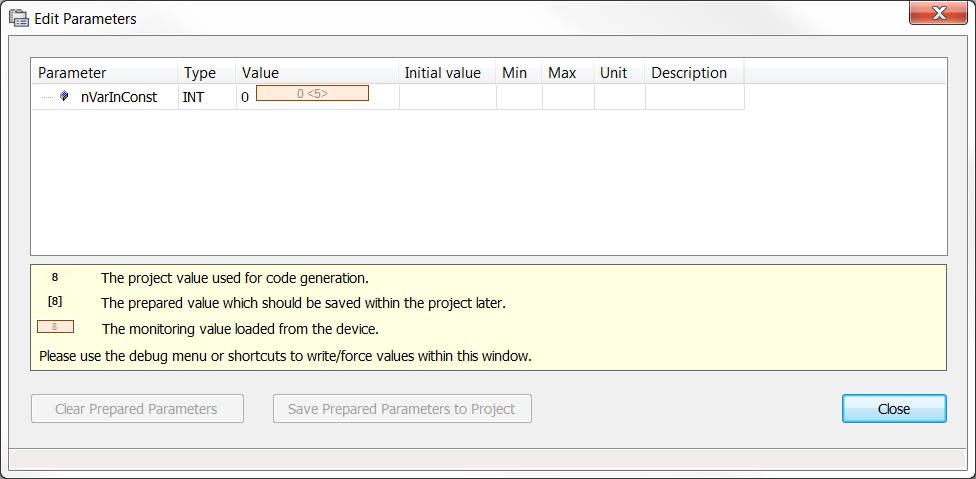Click the Type column header

[x=207, y=73]
